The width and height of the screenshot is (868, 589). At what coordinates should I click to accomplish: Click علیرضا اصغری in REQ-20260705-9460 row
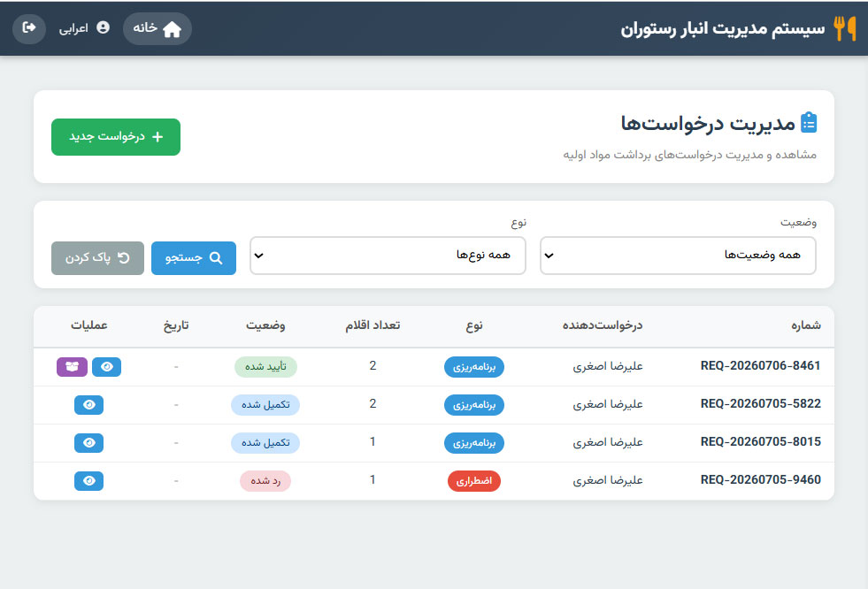[607, 480]
